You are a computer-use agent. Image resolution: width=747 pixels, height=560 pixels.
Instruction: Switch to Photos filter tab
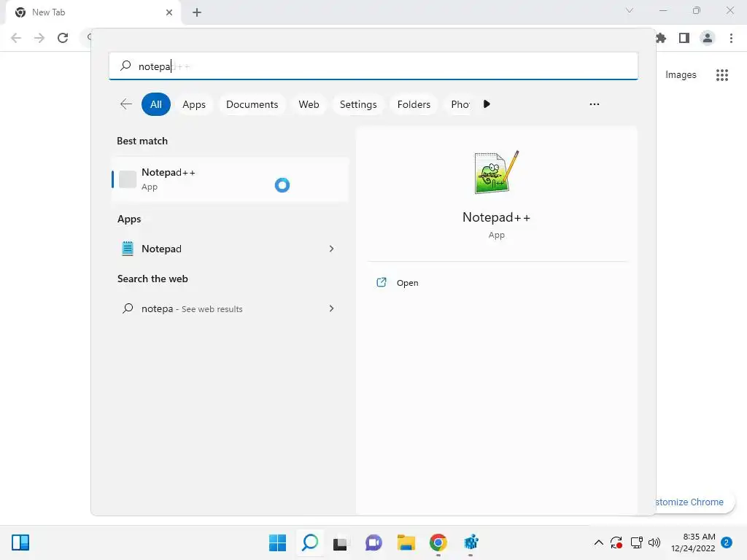pyautogui.click(x=460, y=104)
